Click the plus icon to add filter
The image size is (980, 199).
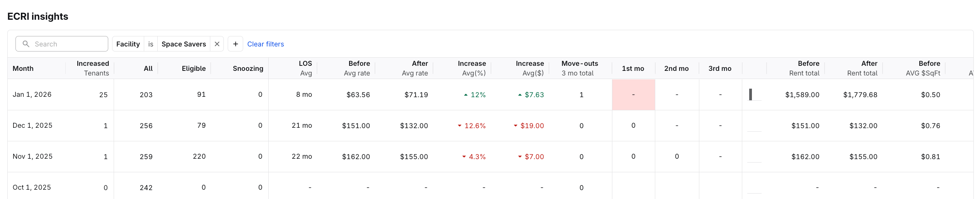coord(235,44)
